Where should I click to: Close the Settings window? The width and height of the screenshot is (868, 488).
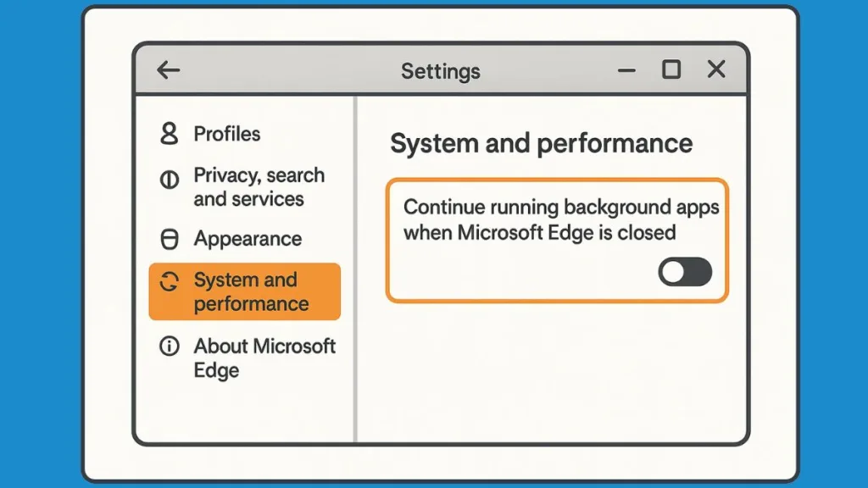pos(716,69)
